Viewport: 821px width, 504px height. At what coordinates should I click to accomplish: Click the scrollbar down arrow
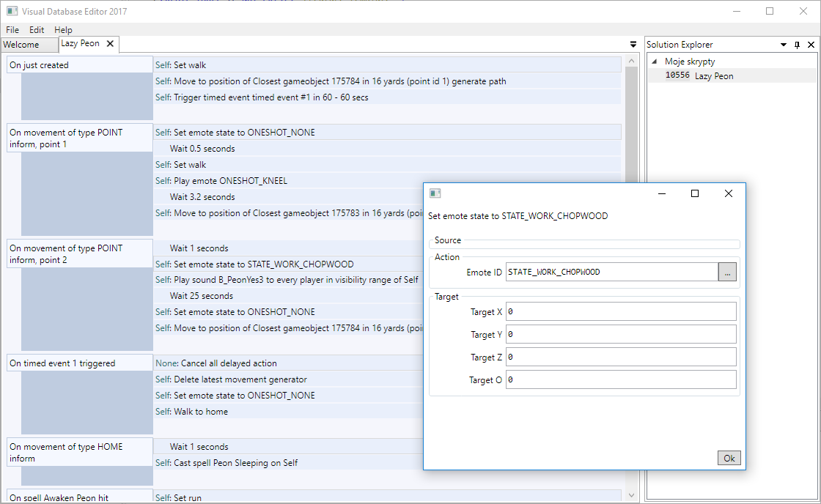click(631, 494)
